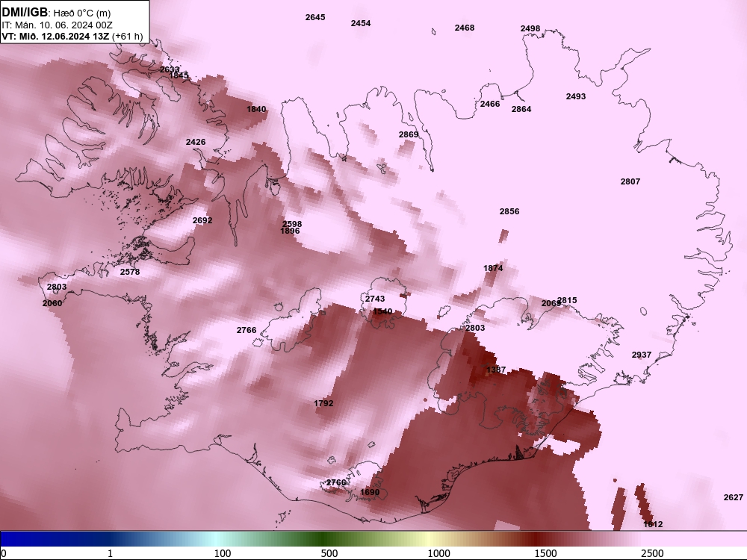The image size is (747, 560).
Task: Click the 2627 offshore value
Action: pyautogui.click(x=734, y=497)
